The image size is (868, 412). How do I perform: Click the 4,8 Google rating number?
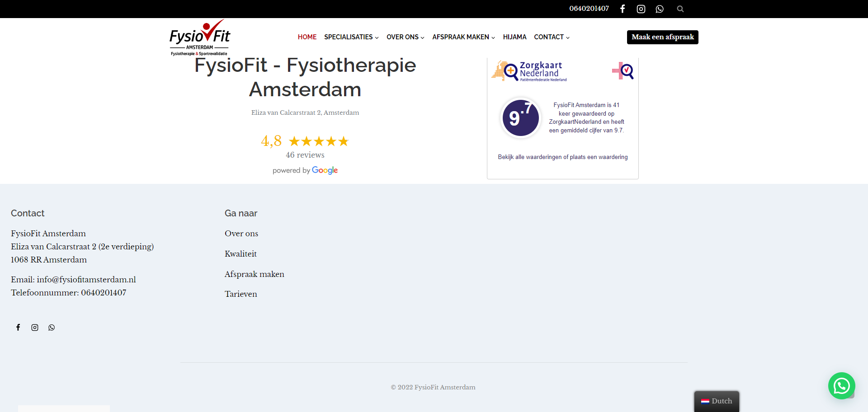tap(271, 141)
